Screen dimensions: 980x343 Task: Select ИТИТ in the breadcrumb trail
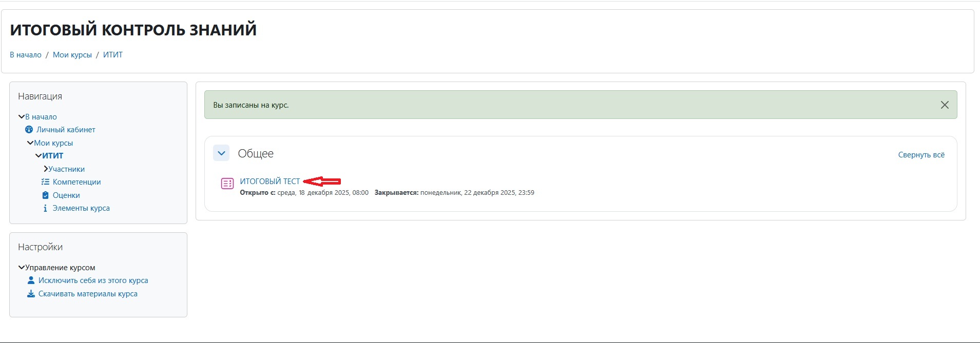click(113, 55)
